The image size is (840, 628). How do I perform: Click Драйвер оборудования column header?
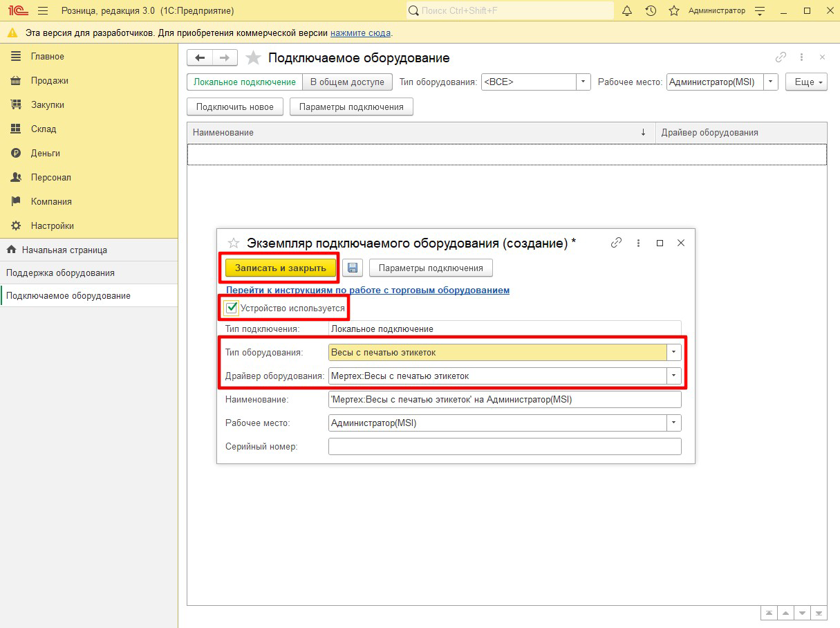point(741,132)
